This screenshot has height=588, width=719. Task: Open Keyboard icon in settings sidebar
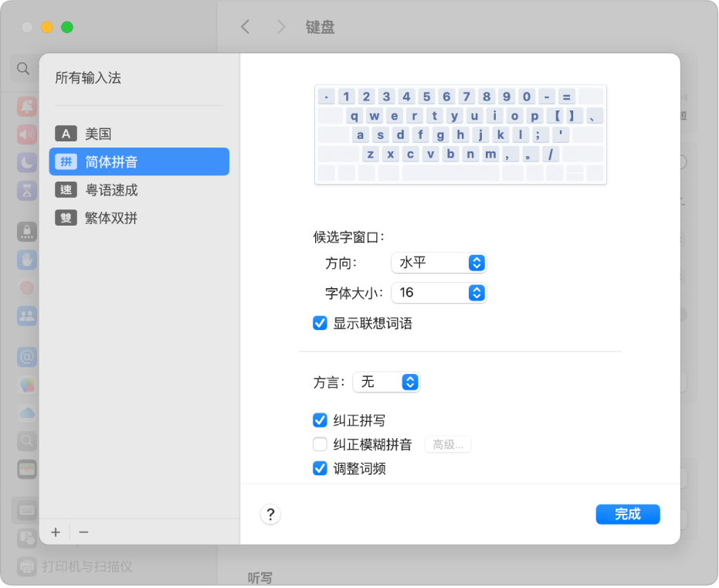(27, 511)
